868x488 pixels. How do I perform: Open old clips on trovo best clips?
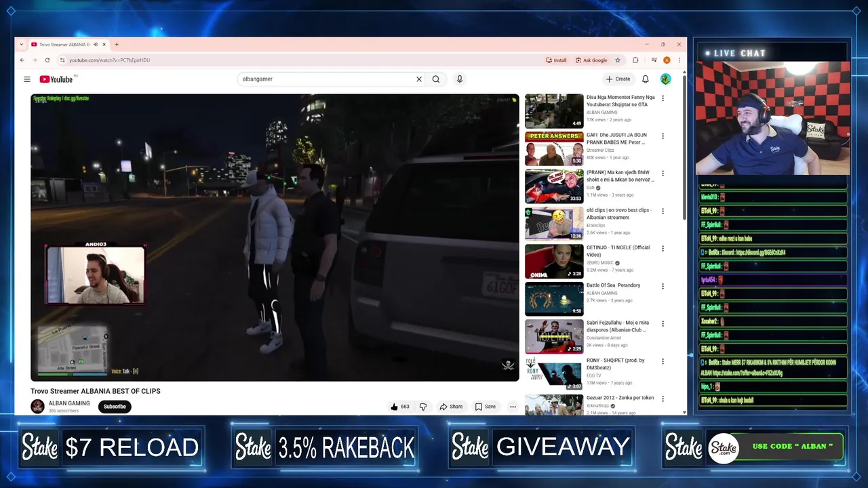(619, 213)
